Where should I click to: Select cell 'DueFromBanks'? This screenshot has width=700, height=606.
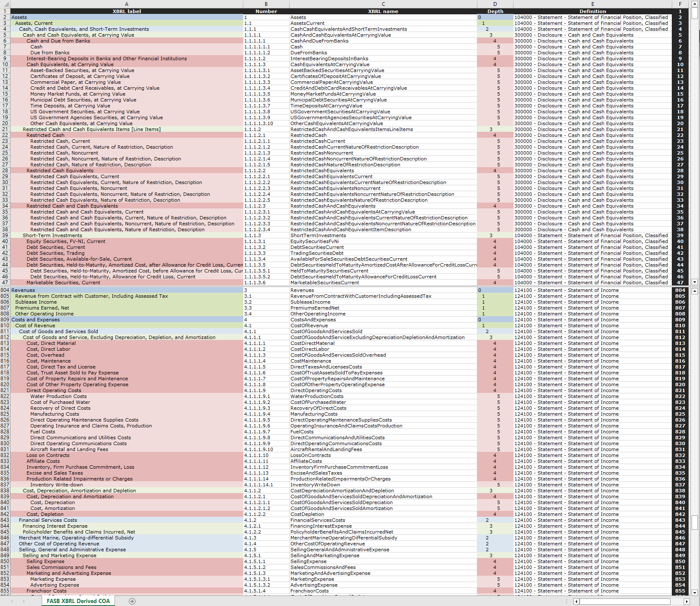click(383, 53)
